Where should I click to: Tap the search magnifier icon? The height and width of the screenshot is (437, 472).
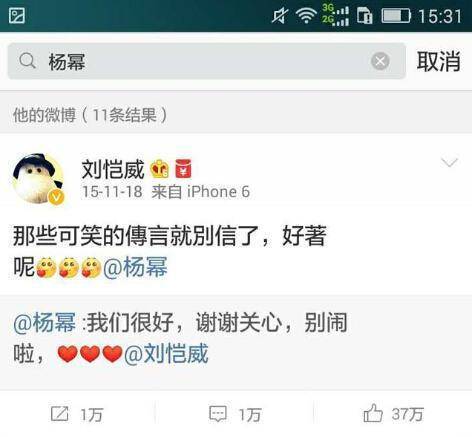tap(27, 61)
